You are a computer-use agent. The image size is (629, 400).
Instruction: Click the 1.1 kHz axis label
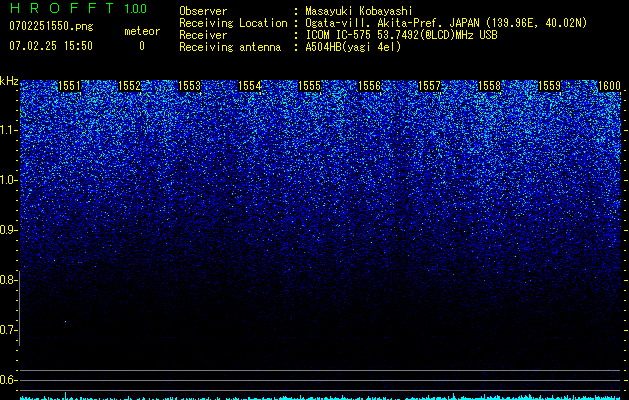click(x=8, y=130)
